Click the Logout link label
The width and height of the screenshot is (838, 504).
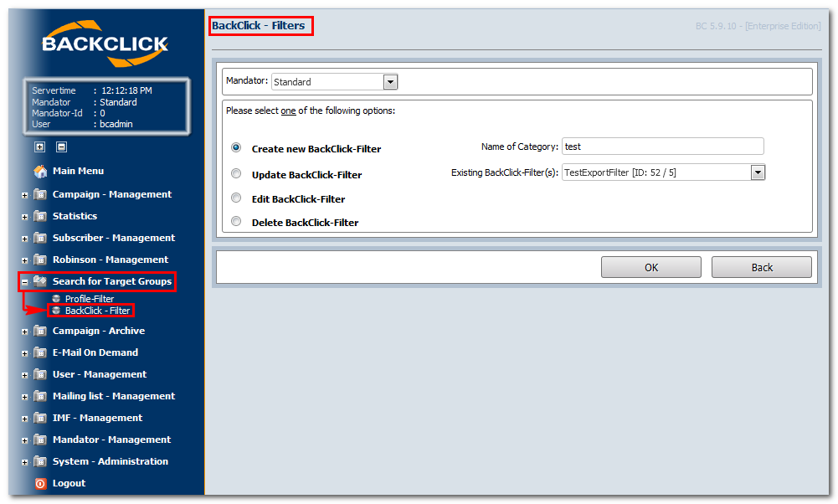(69, 483)
